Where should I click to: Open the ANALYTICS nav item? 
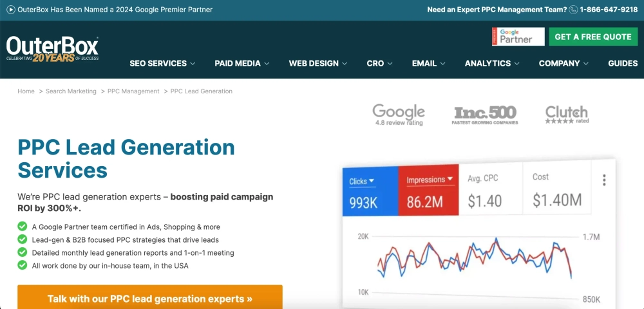(488, 63)
